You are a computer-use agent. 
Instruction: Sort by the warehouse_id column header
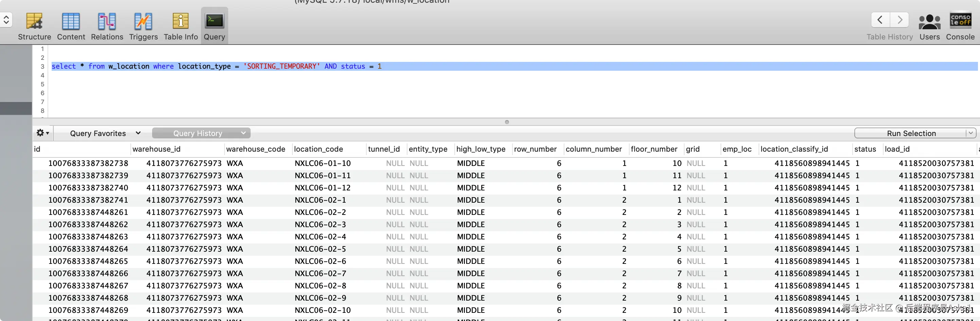(x=156, y=149)
